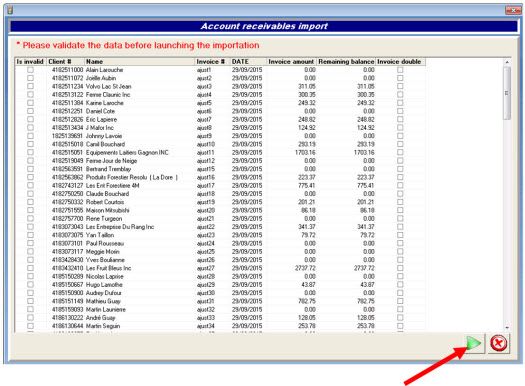Image resolution: width=525 pixels, height=386 pixels.
Task: Sort by the 'Invoice amount' column header
Action: [291, 62]
